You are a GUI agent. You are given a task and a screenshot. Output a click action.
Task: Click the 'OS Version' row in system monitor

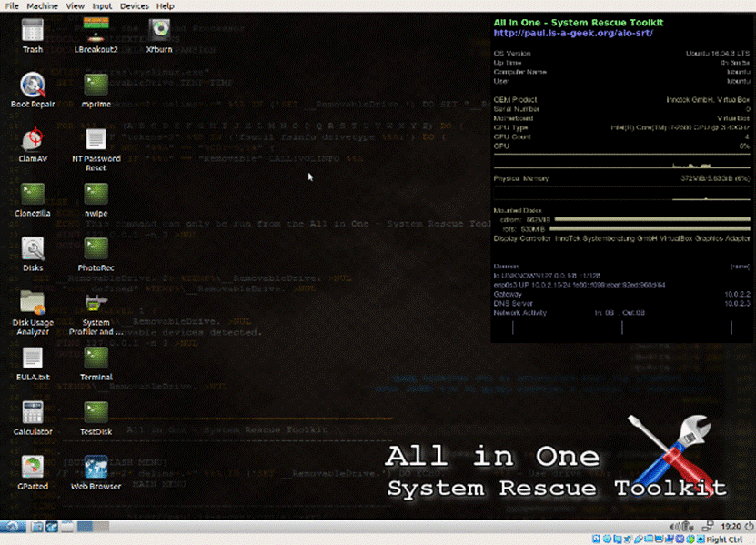click(621, 53)
